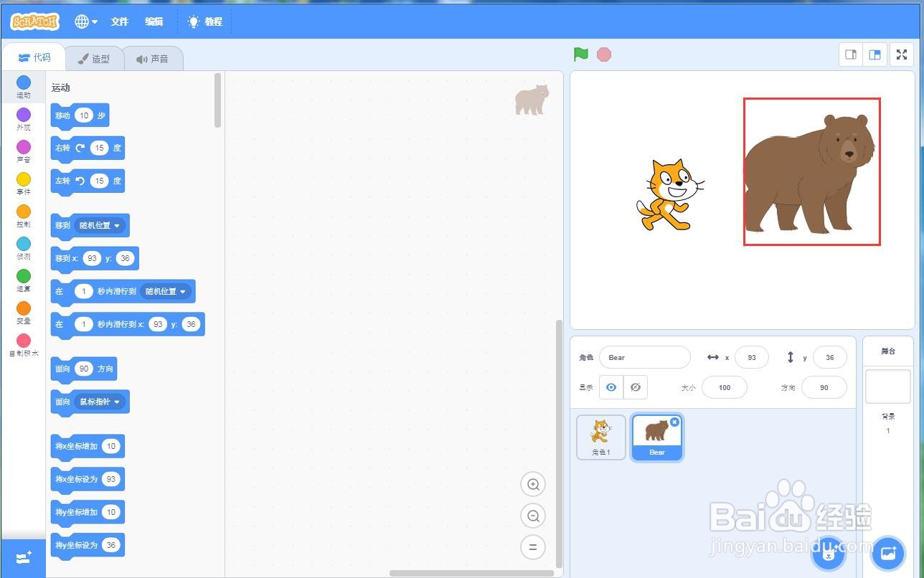The height and width of the screenshot is (578, 924).
Task: Open the 教程 tutorials
Action: tap(205, 22)
